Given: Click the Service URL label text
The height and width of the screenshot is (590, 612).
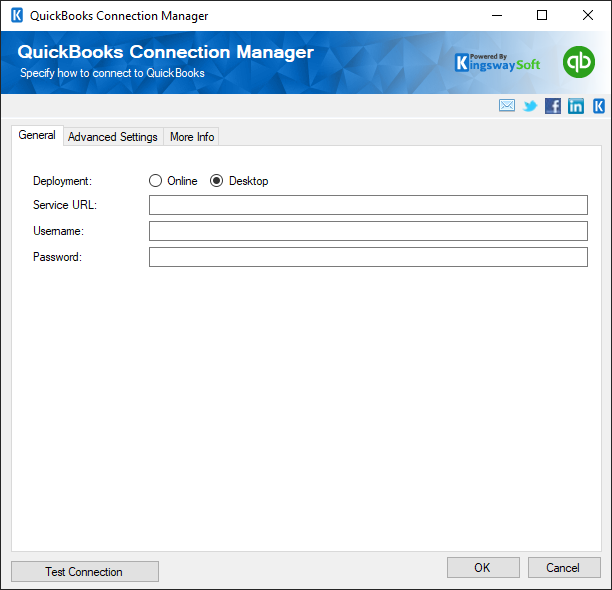Looking at the screenshot, I should (x=65, y=205).
